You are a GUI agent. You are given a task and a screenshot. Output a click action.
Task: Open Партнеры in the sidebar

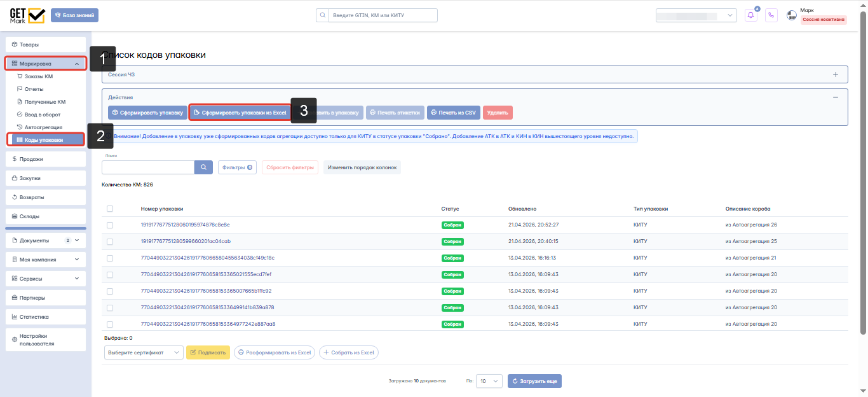point(46,298)
